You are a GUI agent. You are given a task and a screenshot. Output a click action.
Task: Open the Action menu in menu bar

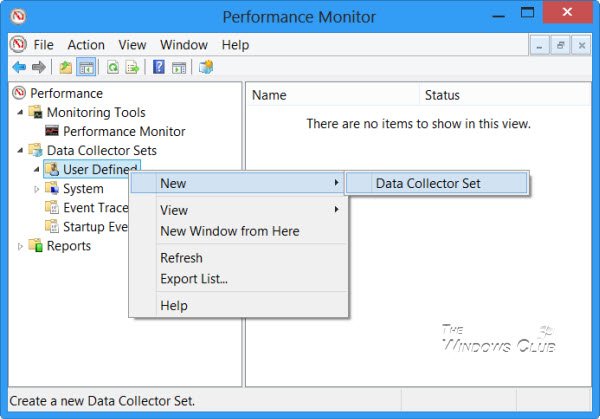pos(86,45)
